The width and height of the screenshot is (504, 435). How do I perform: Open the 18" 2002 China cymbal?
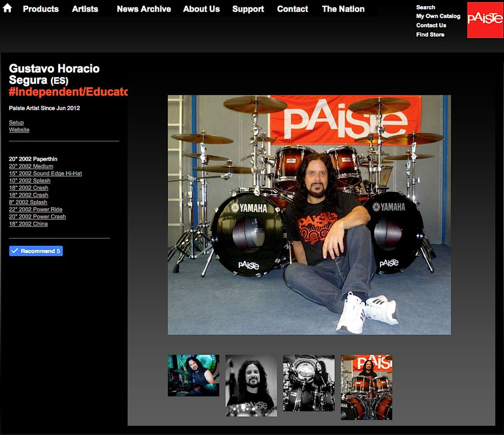pos(28,224)
